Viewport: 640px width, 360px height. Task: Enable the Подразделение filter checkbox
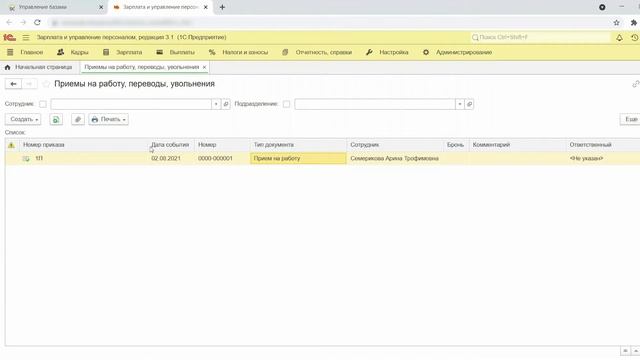(287, 104)
